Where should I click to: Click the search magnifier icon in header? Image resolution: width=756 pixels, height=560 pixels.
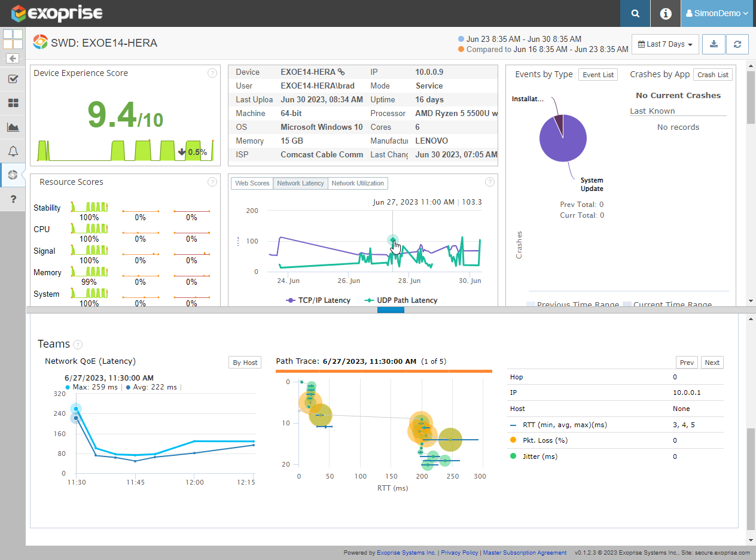click(x=635, y=13)
